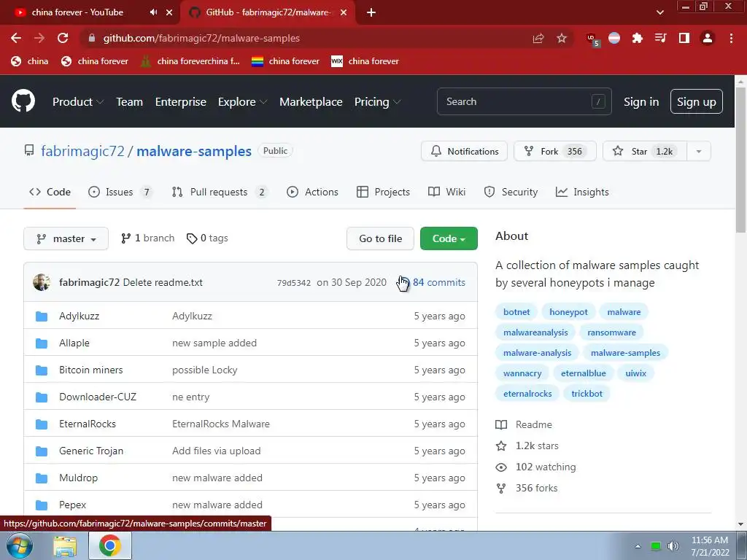Open the 84 commits link

tap(438, 282)
